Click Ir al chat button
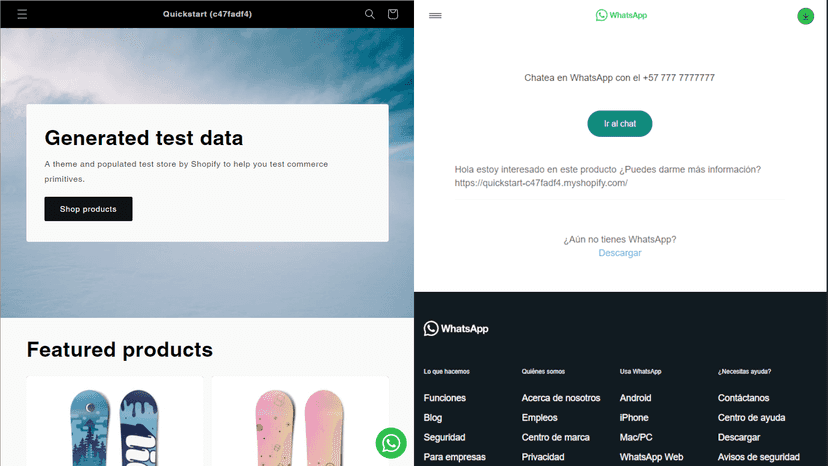Image resolution: width=828 pixels, height=466 pixels. [619, 124]
